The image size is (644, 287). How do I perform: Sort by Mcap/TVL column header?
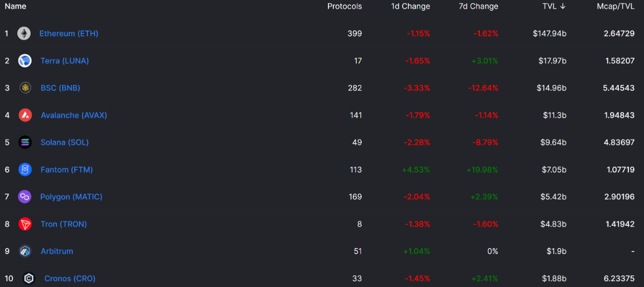click(616, 6)
